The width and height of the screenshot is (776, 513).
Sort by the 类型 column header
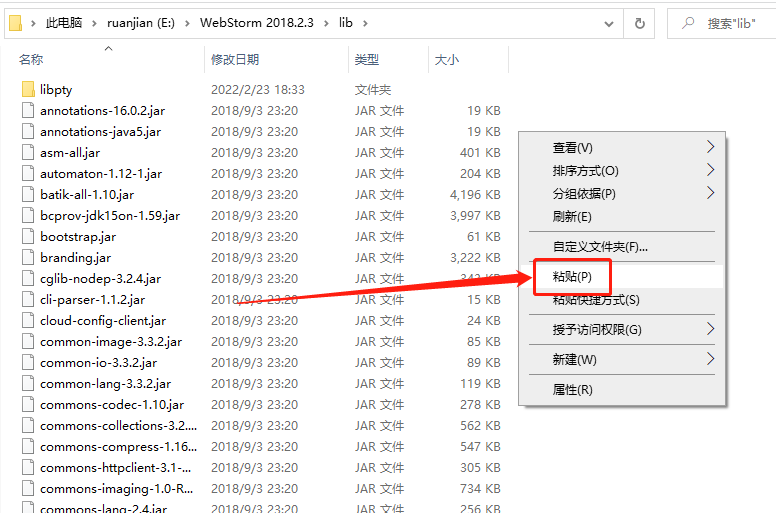coord(367,60)
